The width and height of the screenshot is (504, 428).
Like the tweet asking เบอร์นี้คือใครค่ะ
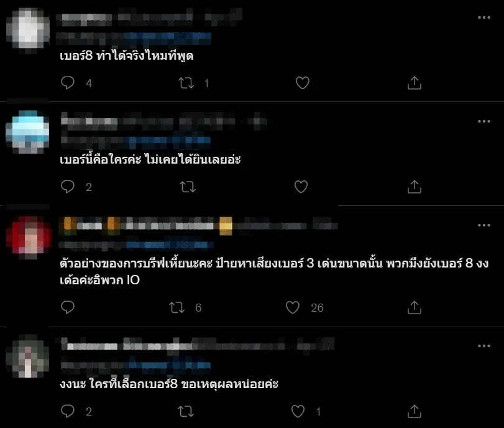point(301,187)
